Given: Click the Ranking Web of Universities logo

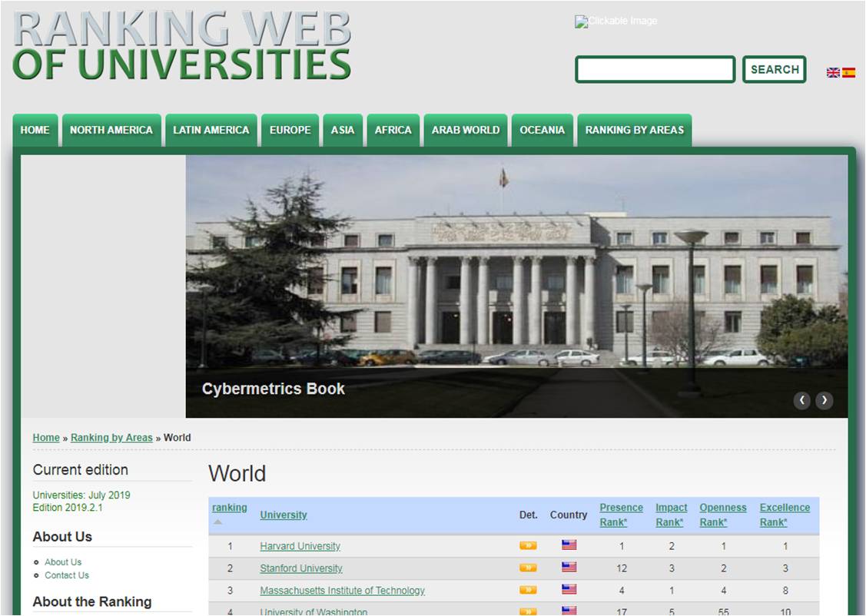Looking at the screenshot, I should [x=181, y=45].
